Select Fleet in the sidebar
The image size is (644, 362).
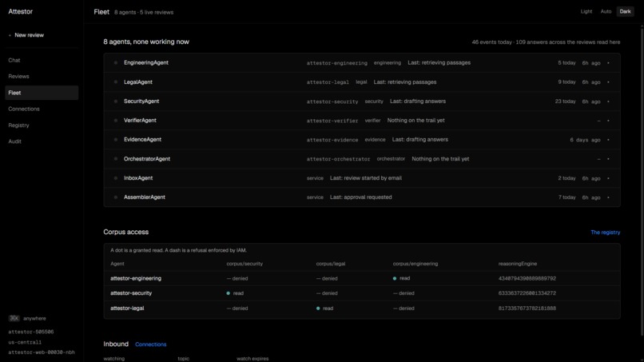(42, 93)
